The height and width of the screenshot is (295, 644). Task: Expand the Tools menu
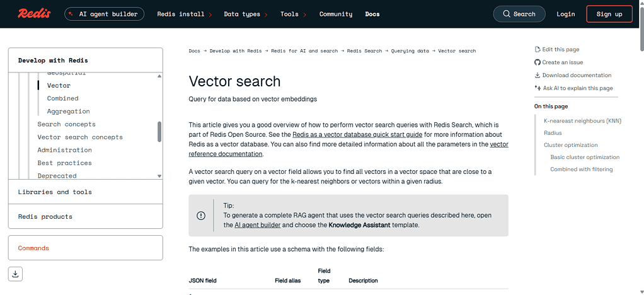(x=293, y=14)
